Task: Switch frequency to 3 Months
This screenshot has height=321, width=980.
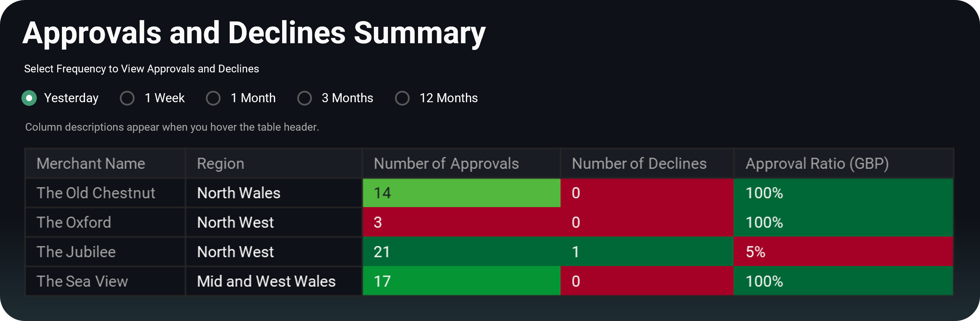Action: click(304, 98)
